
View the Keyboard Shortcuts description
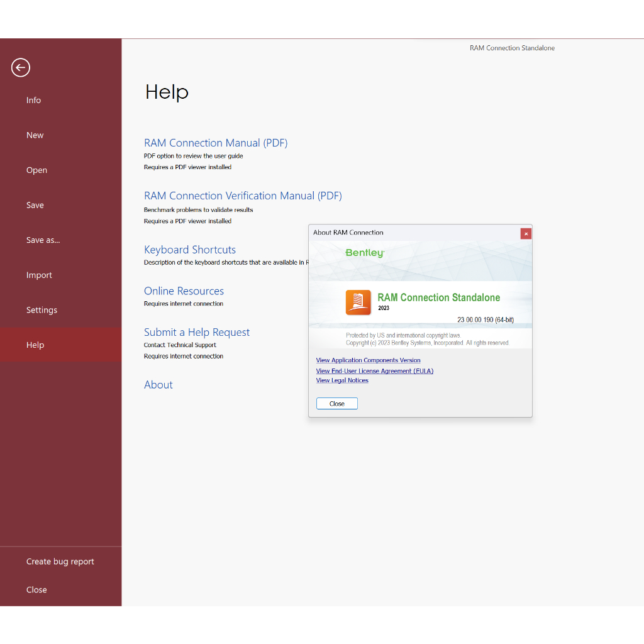coord(190,250)
